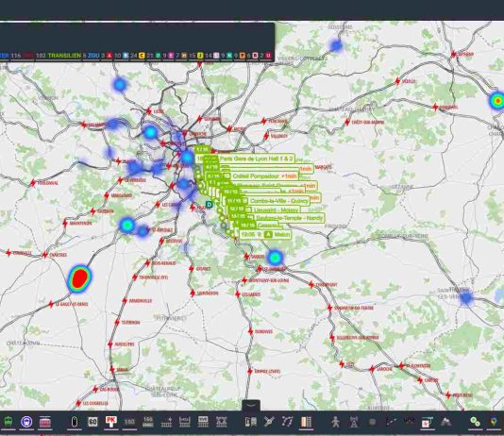Toggle the track label box icon
Viewport: 504px width, 436px height.
tap(203, 422)
